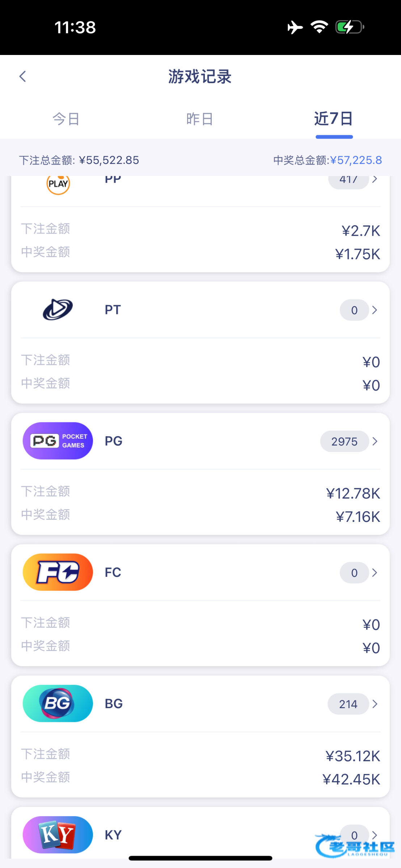This screenshot has height=868, width=401.
Task: Tap the 中奖总金额 ¥57,225.8 amount
Action: 356,160
